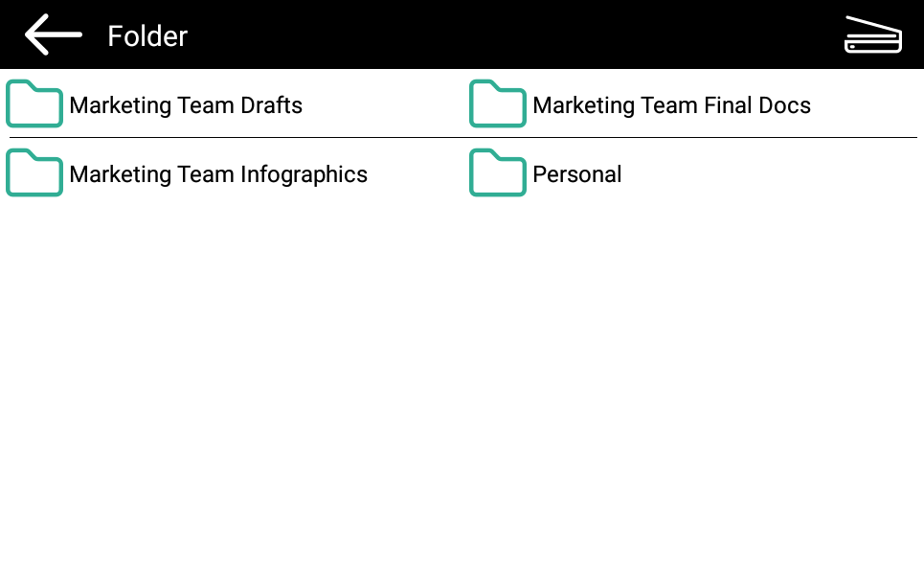The image size is (924, 572).
Task: Tap the back arrow in header
Action: pyautogui.click(x=53, y=34)
